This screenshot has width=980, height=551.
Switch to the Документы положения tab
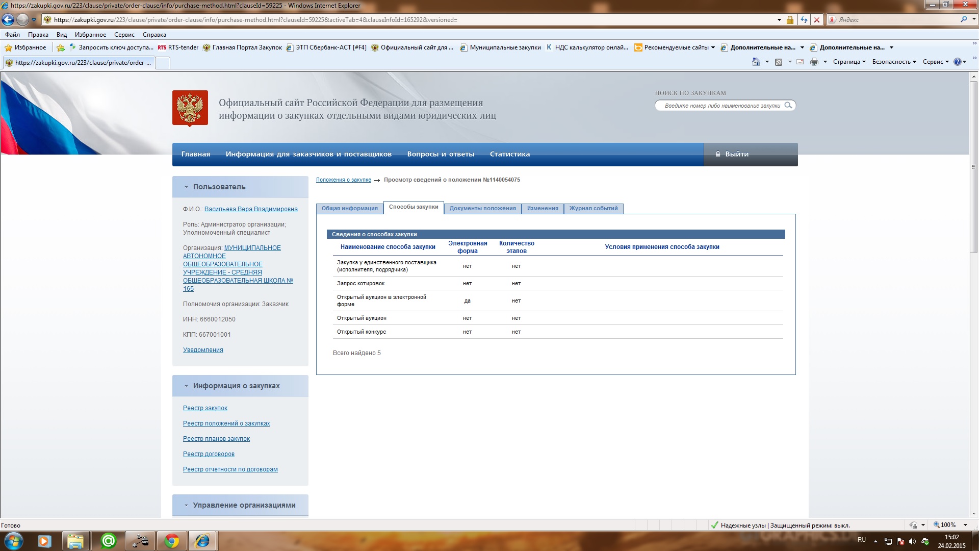[x=482, y=208]
